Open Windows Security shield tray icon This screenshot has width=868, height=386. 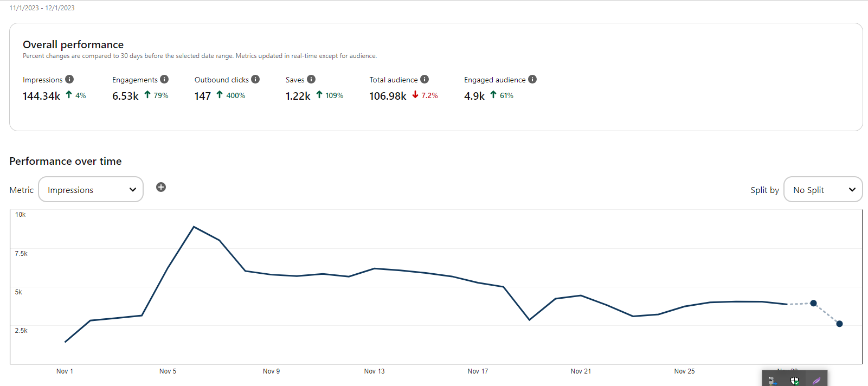click(x=794, y=381)
